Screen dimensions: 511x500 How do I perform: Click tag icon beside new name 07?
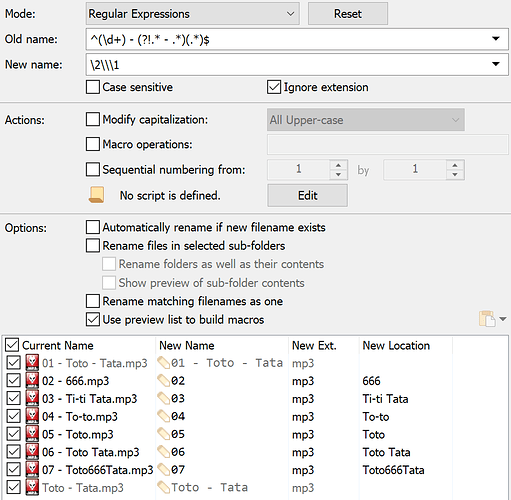[163, 470]
